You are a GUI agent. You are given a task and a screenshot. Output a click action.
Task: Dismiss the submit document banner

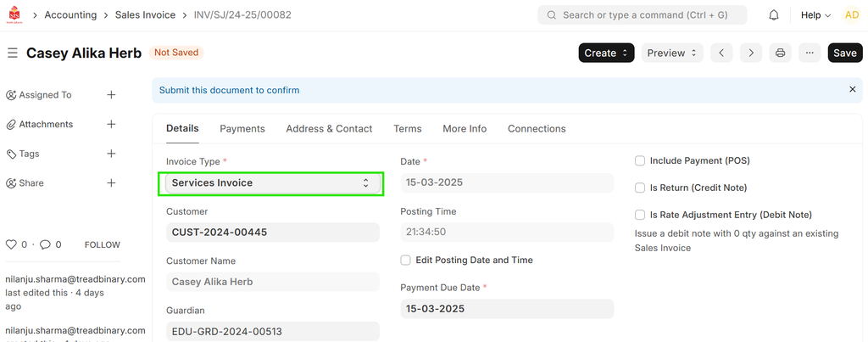click(852, 89)
